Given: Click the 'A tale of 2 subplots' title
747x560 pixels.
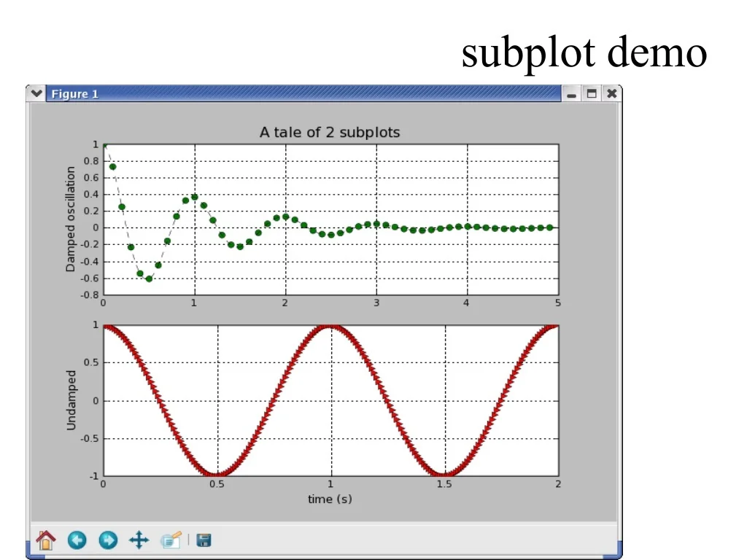Looking at the screenshot, I should click(x=330, y=132).
